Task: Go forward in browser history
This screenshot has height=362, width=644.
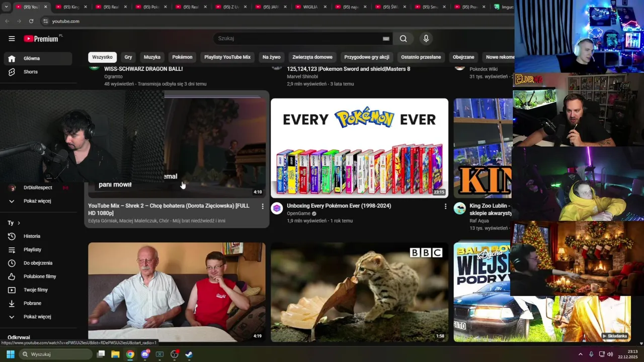Action: pos(19,21)
